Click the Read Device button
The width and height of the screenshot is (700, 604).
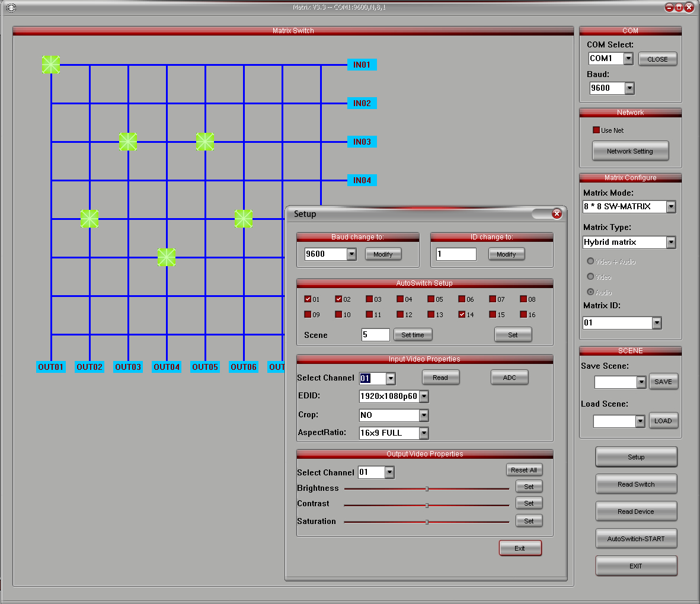tap(636, 511)
